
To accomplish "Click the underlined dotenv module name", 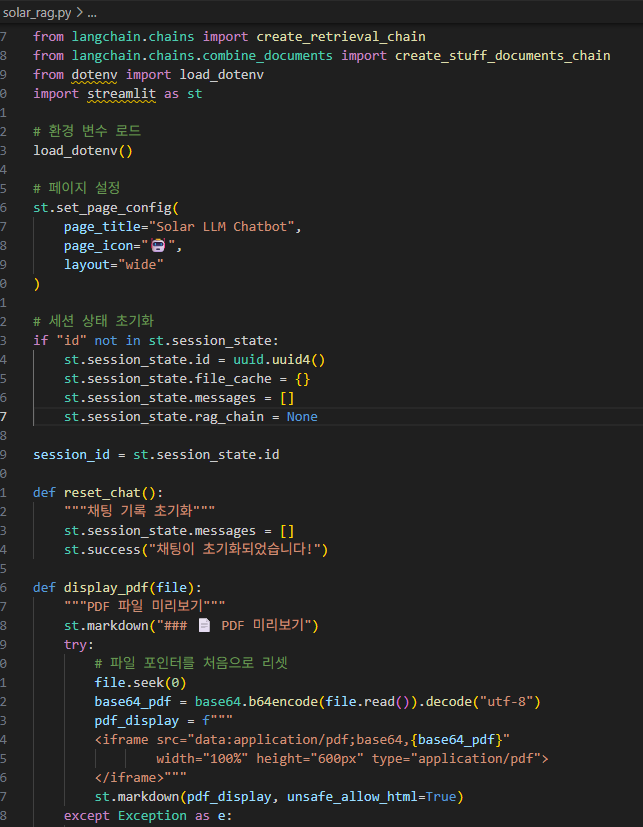I will click(x=94, y=75).
